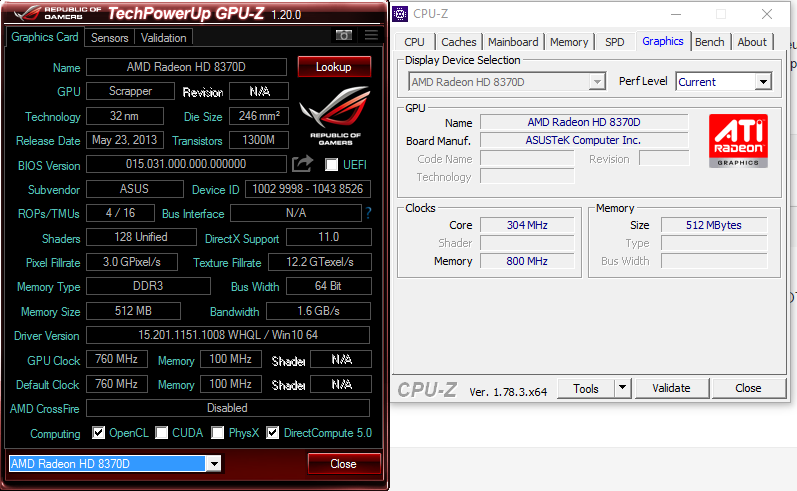Click the Subvendor ASUS value

point(134,189)
